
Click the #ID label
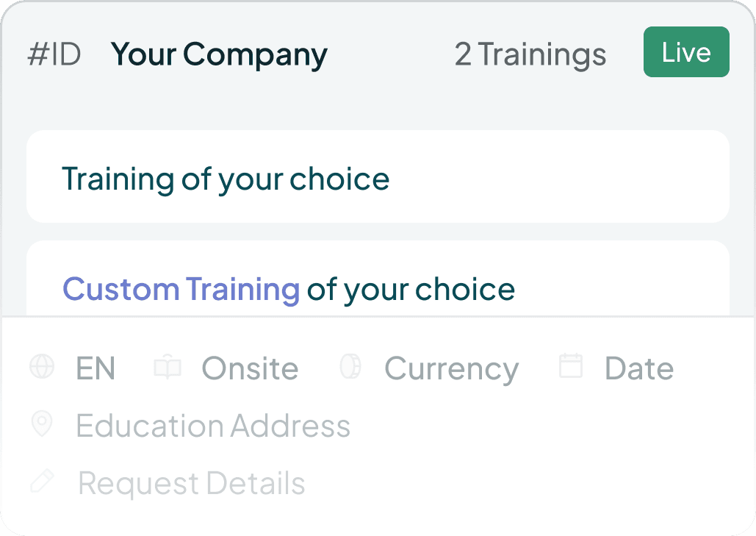53,54
